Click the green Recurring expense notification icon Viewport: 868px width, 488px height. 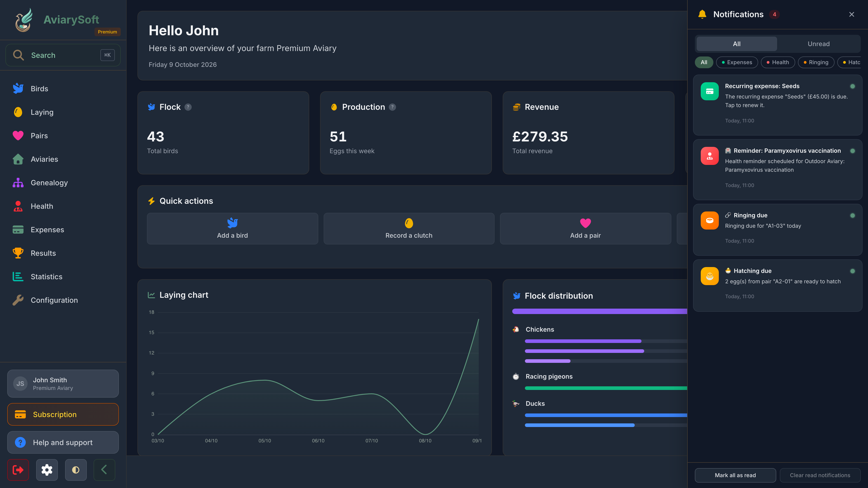(x=710, y=91)
